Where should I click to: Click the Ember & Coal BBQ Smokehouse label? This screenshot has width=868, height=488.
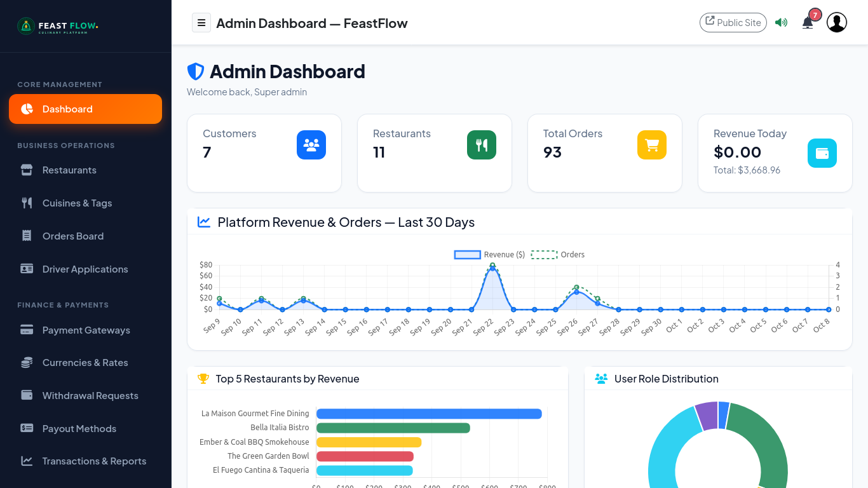(254, 442)
